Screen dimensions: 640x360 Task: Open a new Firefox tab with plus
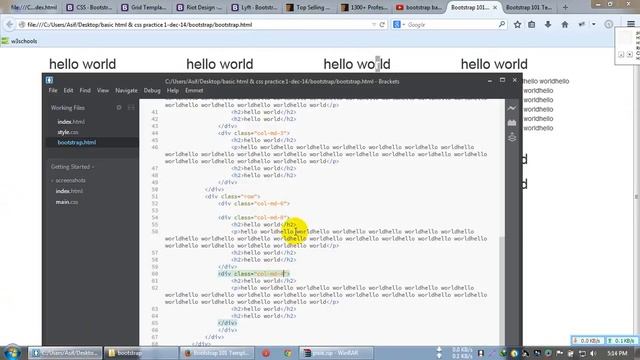565,7
